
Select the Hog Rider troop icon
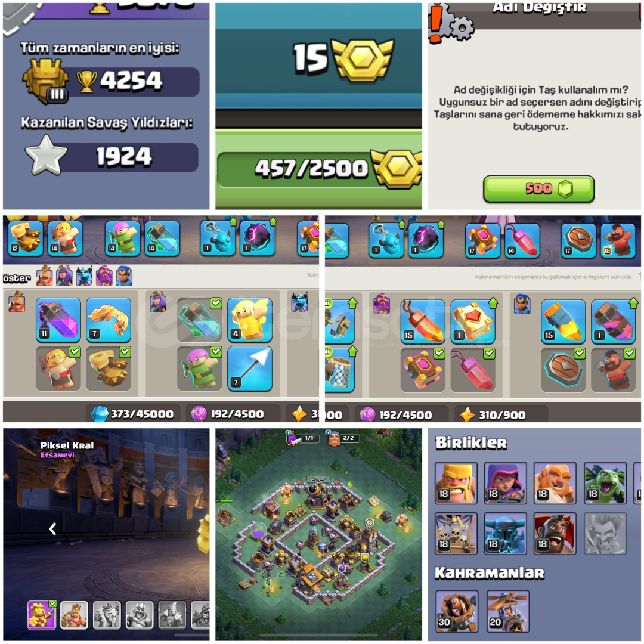(555, 534)
